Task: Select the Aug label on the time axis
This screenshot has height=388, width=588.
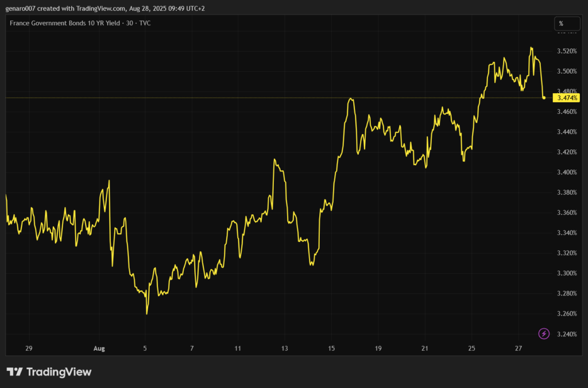Action: pos(98,348)
